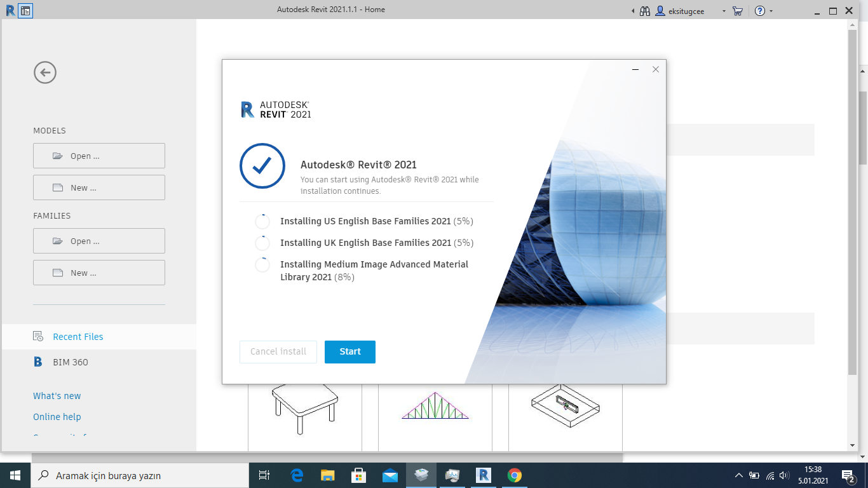The width and height of the screenshot is (868, 488).
Task: Click the Wi-Fi network icon in the tray
Action: tap(770, 475)
